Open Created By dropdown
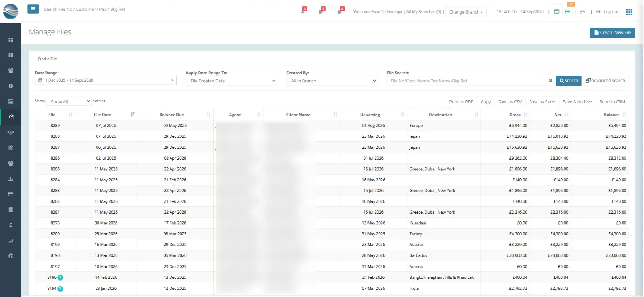The height and width of the screenshot is (297, 644). point(332,81)
